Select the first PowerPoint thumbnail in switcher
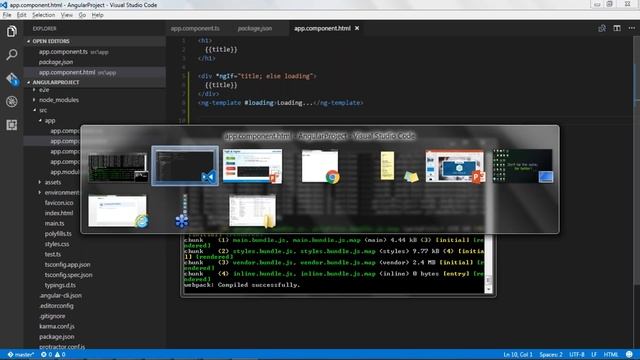Viewport: 640px width, 360px height. click(x=252, y=166)
